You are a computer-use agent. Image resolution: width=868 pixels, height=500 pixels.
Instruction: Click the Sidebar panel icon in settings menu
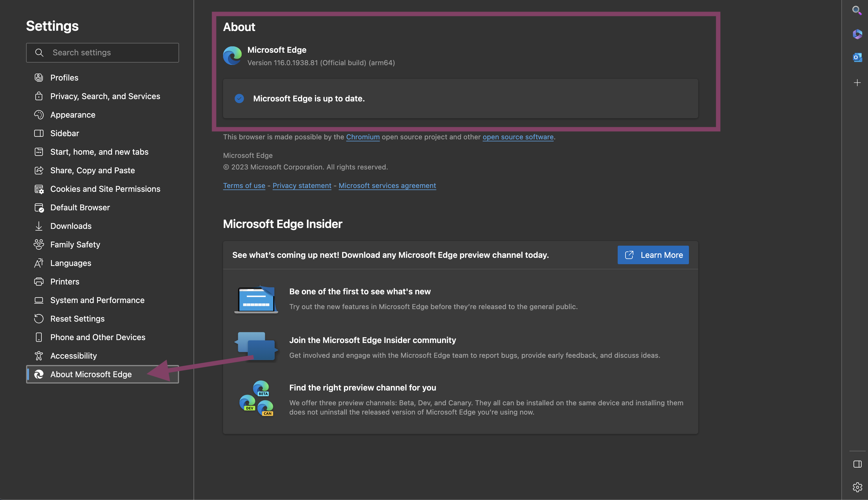click(39, 133)
